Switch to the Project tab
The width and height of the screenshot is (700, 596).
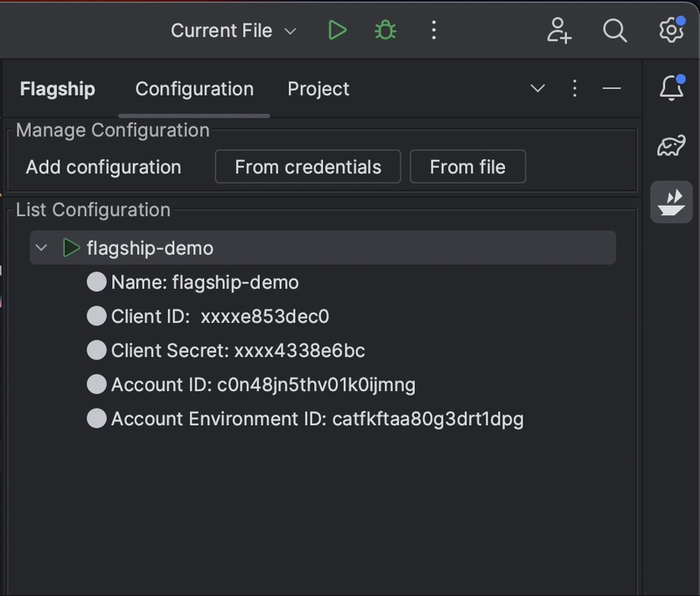tap(318, 89)
